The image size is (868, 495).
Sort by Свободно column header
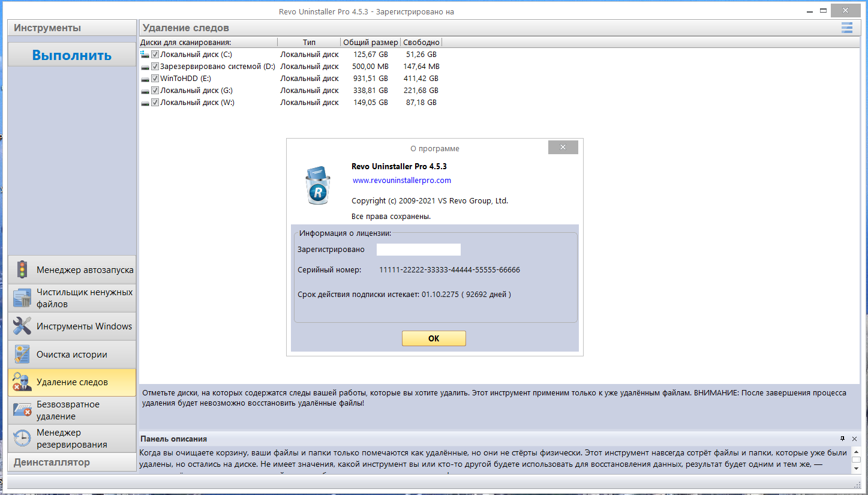[421, 42]
